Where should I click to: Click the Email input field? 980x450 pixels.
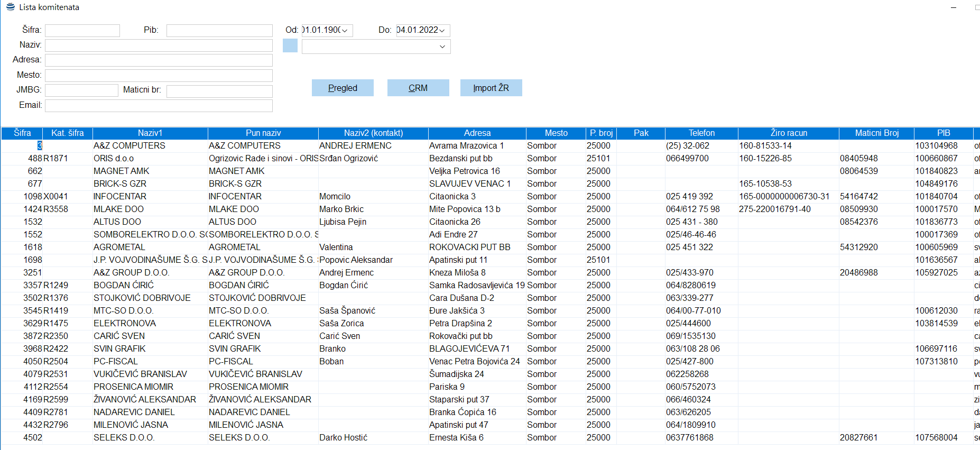point(159,106)
